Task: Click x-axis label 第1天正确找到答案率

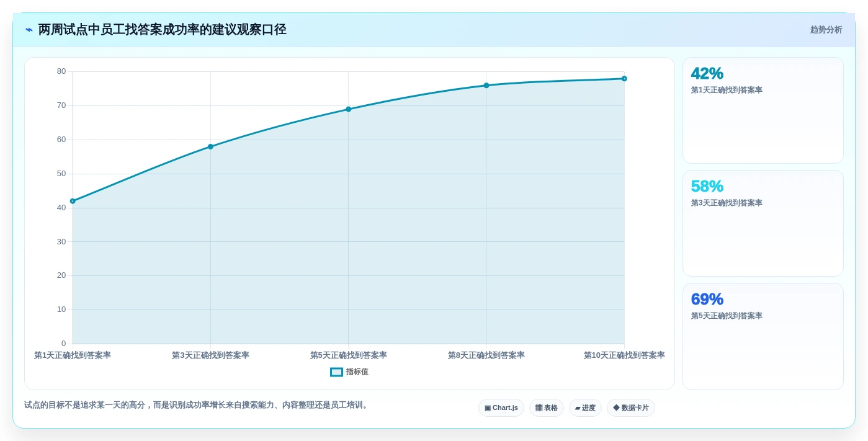Action: tap(73, 355)
